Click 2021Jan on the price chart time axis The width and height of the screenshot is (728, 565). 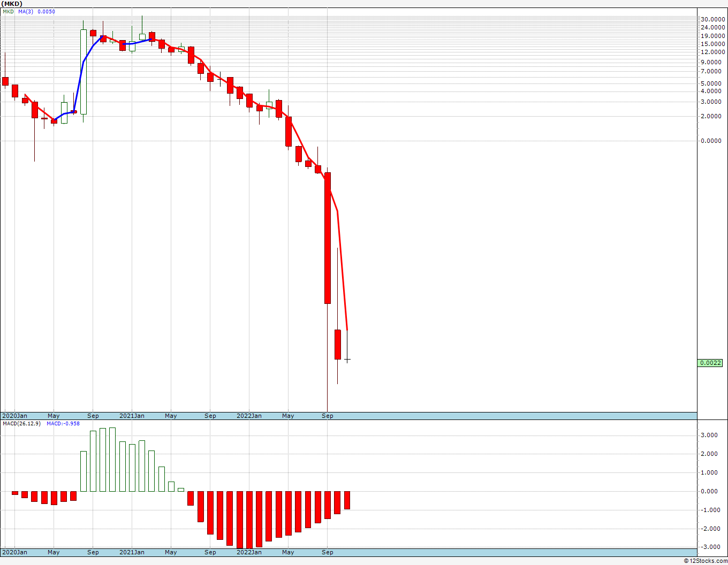132,416
